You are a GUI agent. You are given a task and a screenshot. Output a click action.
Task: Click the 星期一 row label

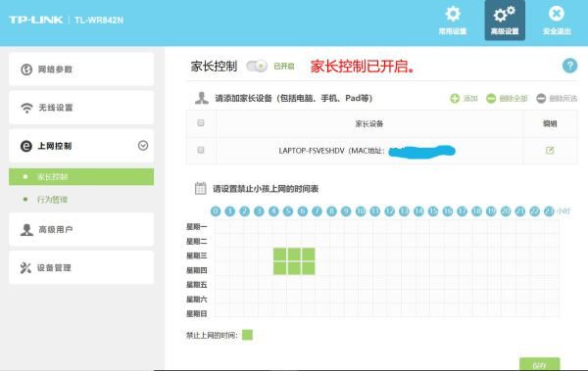click(x=197, y=226)
